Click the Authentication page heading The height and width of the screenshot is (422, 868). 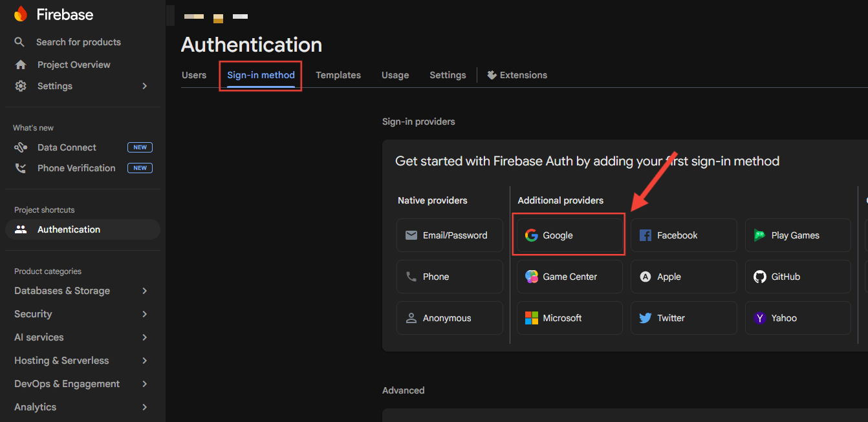point(252,45)
